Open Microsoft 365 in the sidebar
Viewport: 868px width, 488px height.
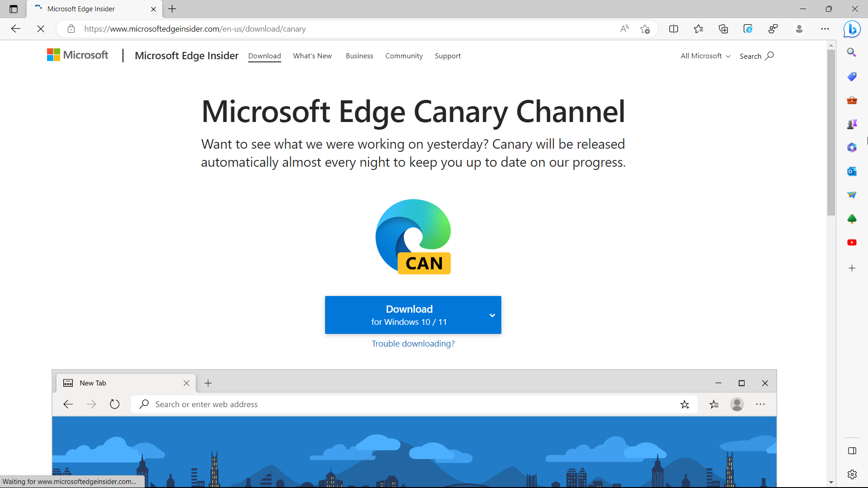point(852,148)
